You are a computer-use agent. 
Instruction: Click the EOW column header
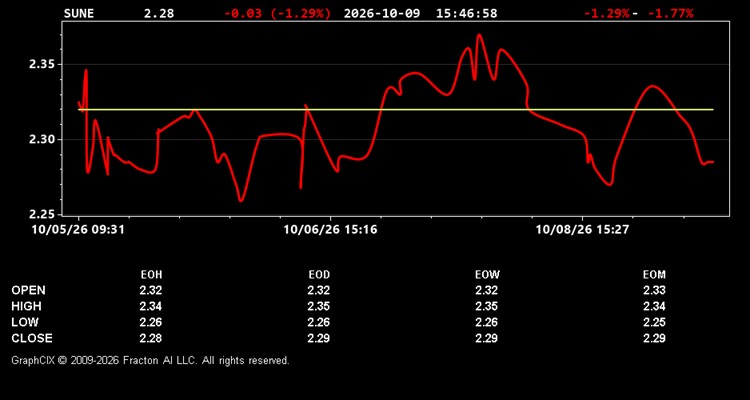coord(487,275)
